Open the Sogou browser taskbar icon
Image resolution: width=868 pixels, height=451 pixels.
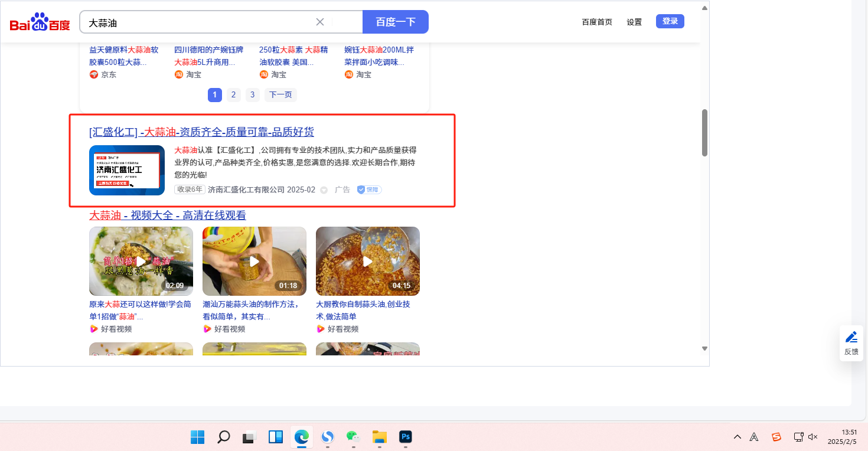click(x=327, y=437)
